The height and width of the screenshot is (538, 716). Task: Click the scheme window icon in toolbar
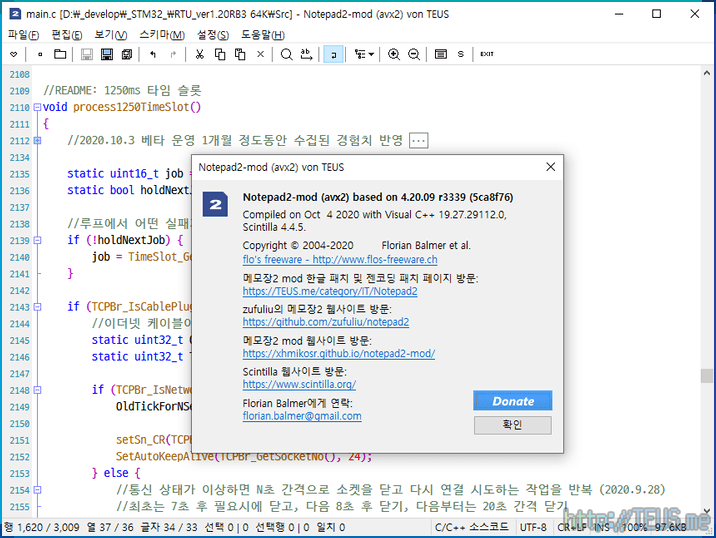point(441,54)
